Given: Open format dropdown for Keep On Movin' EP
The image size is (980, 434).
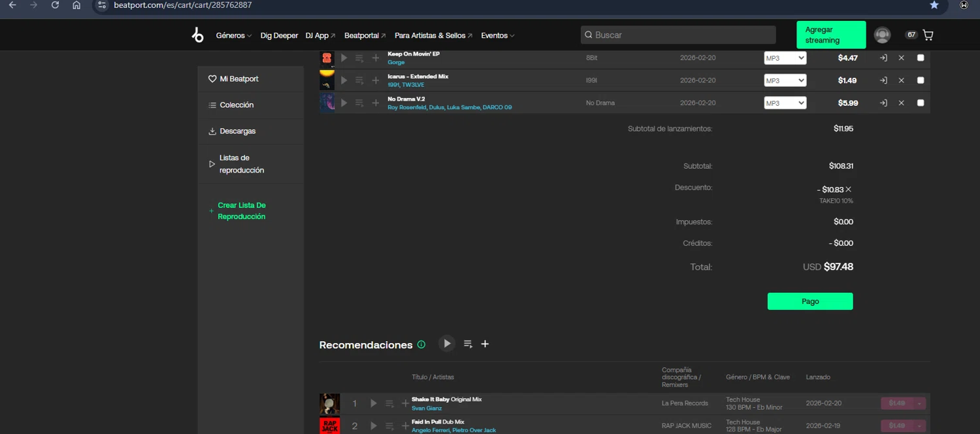Looking at the screenshot, I should point(785,58).
